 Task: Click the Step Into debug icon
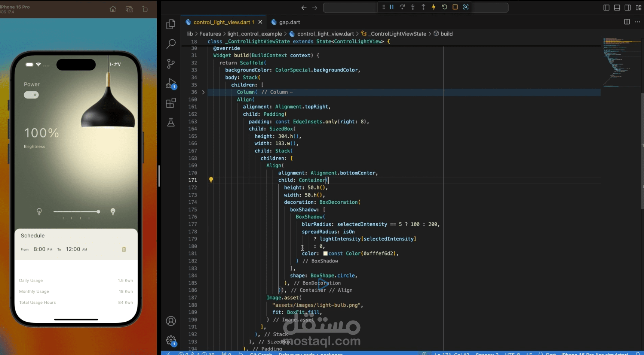(x=413, y=7)
